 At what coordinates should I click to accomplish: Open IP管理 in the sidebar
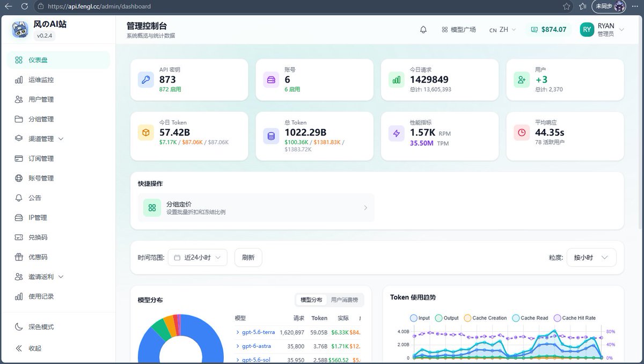58,217
